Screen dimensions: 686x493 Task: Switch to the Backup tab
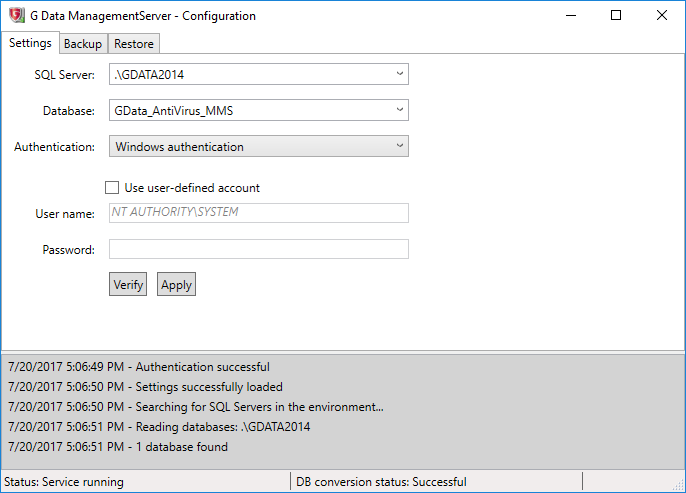click(x=83, y=44)
